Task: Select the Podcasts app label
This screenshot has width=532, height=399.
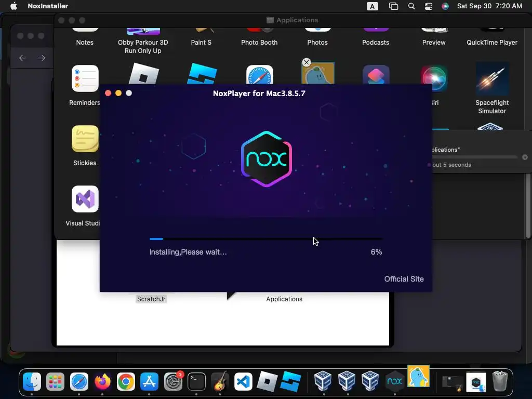Action: pos(376,43)
